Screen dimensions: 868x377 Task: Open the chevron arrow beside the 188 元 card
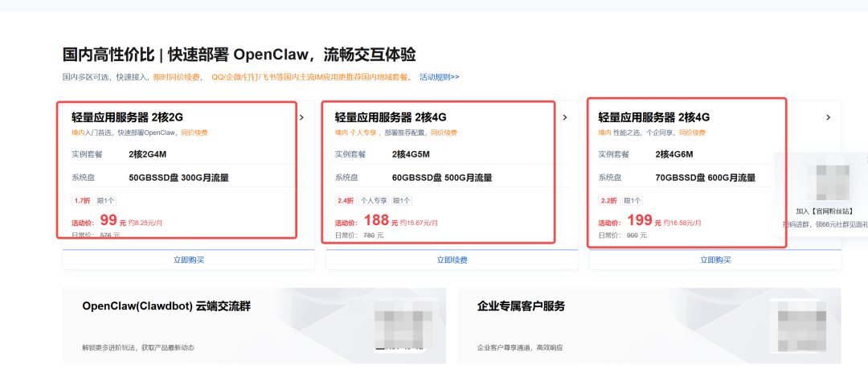(x=565, y=117)
